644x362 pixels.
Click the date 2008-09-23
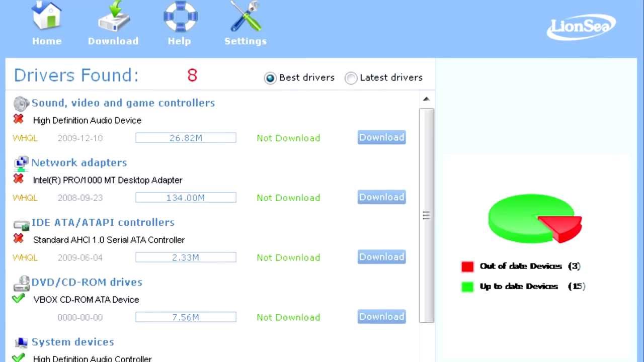[80, 198]
